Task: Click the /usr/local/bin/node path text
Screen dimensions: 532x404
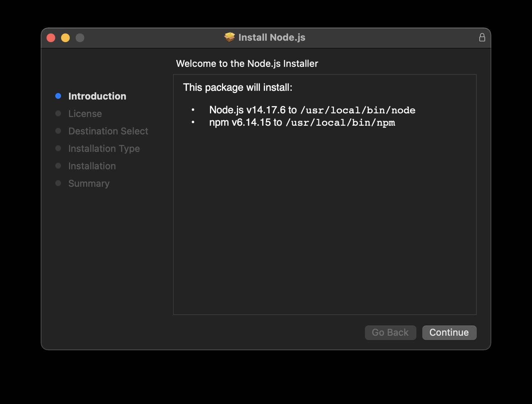Action: click(x=358, y=110)
